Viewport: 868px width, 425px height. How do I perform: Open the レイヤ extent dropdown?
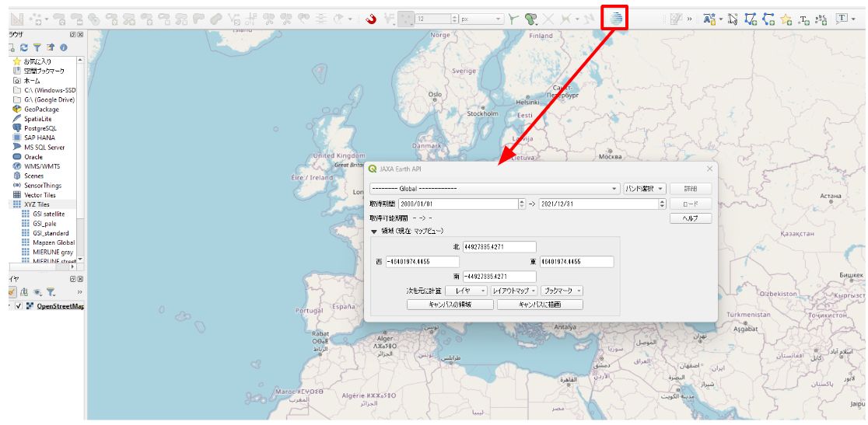tap(466, 291)
